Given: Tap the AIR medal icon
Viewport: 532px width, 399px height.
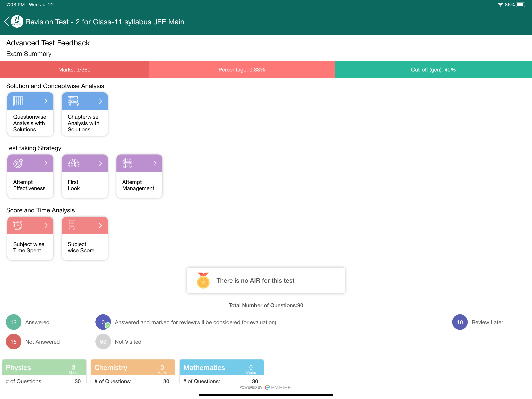Looking at the screenshot, I should 203,280.
